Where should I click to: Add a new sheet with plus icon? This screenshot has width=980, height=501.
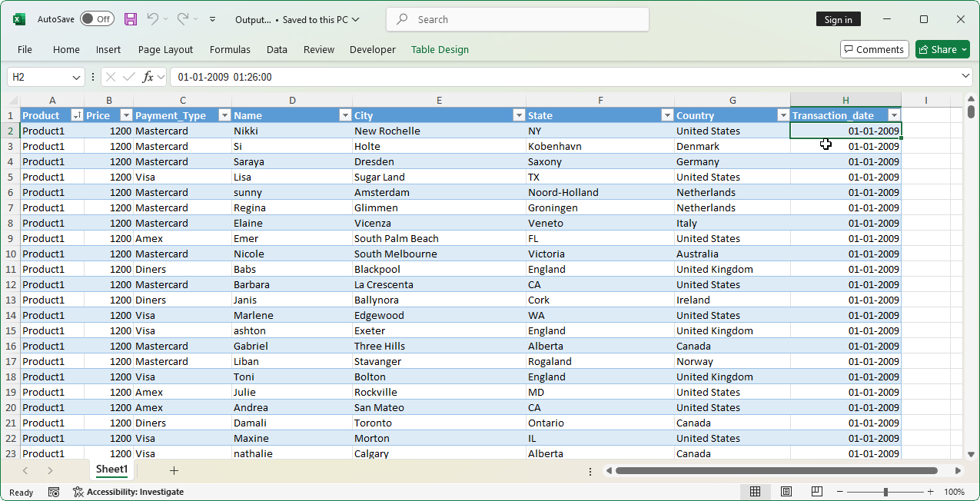(174, 470)
